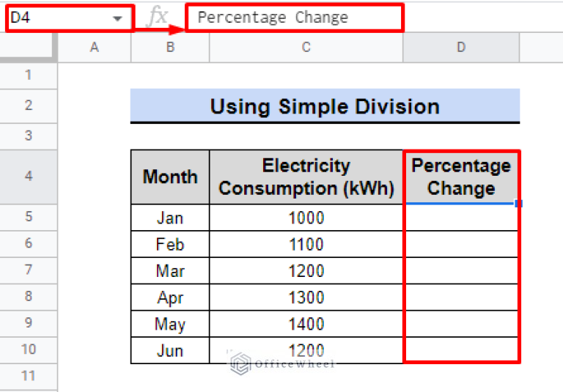
Task: Select column A header
Action: coord(95,48)
